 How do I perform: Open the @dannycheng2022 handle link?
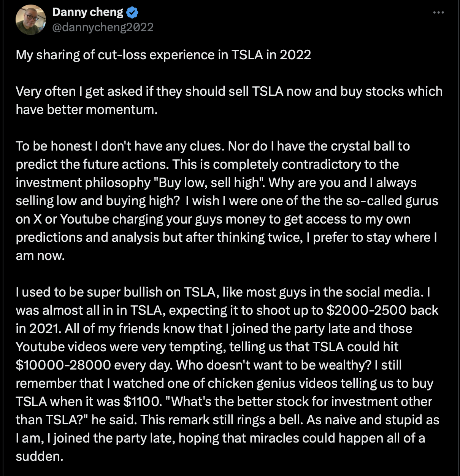click(x=103, y=27)
